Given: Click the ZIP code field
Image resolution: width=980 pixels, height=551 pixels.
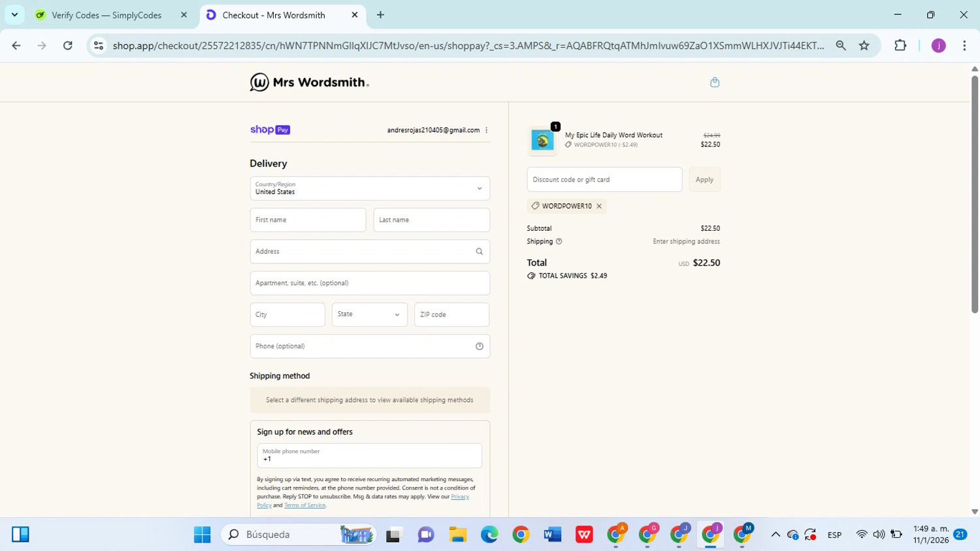Looking at the screenshot, I should click(x=451, y=314).
